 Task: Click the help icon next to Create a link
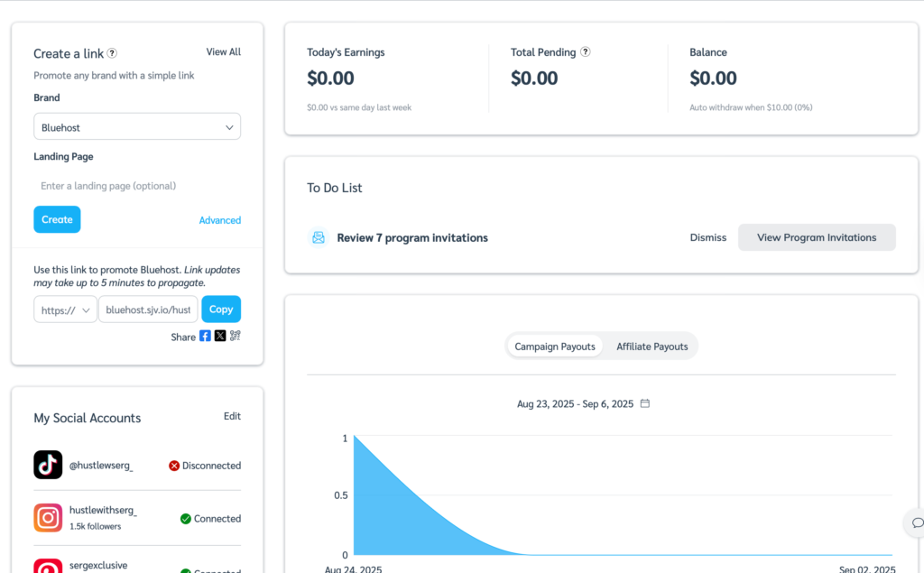(112, 53)
